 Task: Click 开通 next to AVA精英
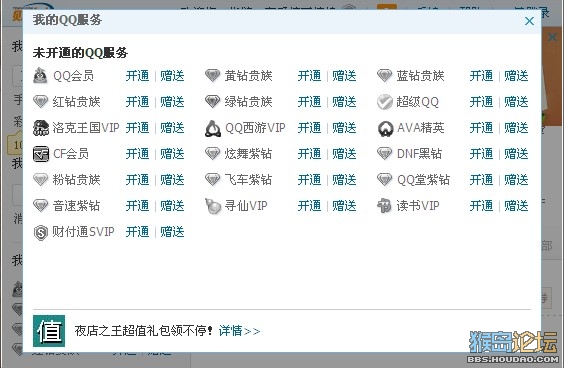click(481, 128)
